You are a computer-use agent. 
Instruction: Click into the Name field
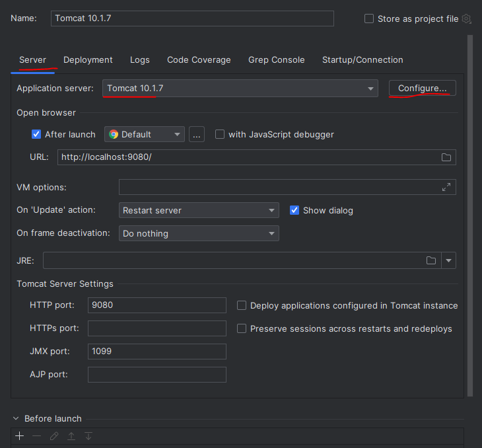[x=192, y=19]
